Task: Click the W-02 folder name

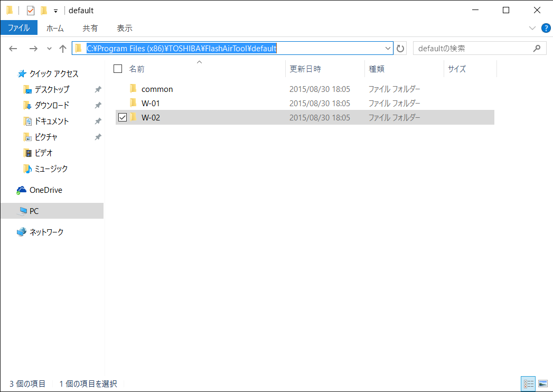Action: pyautogui.click(x=151, y=117)
